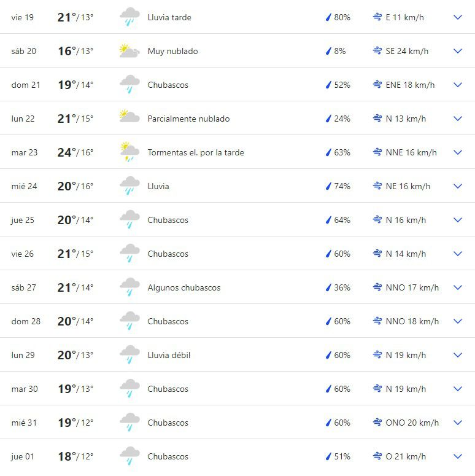475x476 pixels.
Task: Show details for jue 01 via chevron
Action: (457, 456)
